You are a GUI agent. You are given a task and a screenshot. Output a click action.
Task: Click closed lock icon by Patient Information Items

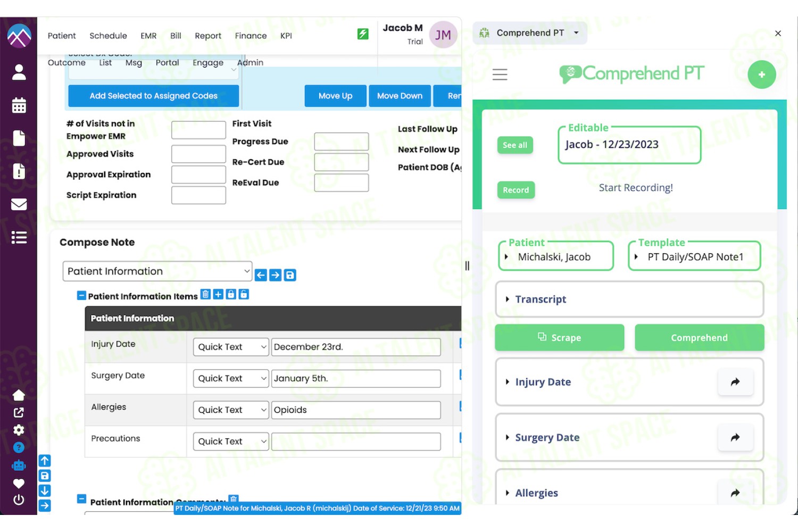pyautogui.click(x=231, y=294)
